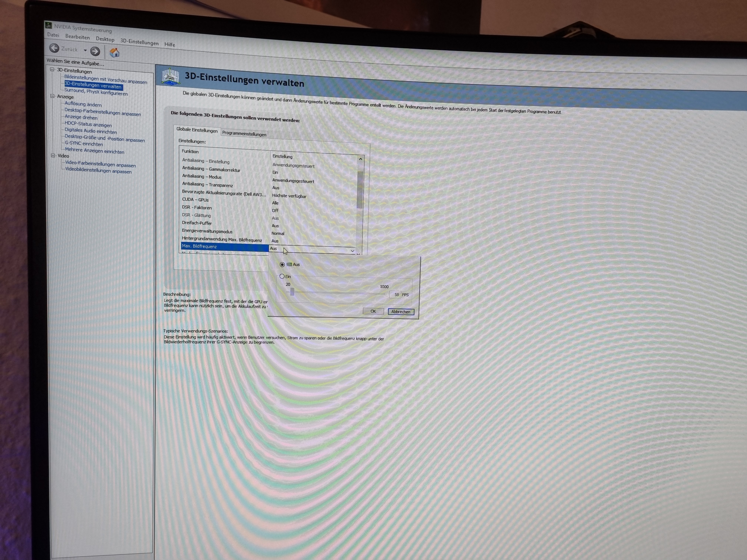Screen dimensions: 747x560
Task: Open the Back history dropdown arrow
Action: point(85,50)
